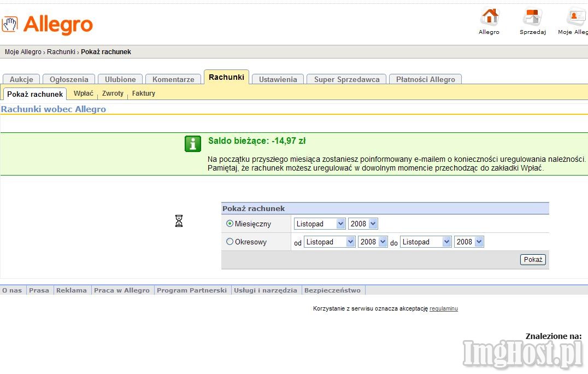This screenshot has width=588, height=374.
Task: Select the Okresowy radio button
Action: click(x=230, y=242)
